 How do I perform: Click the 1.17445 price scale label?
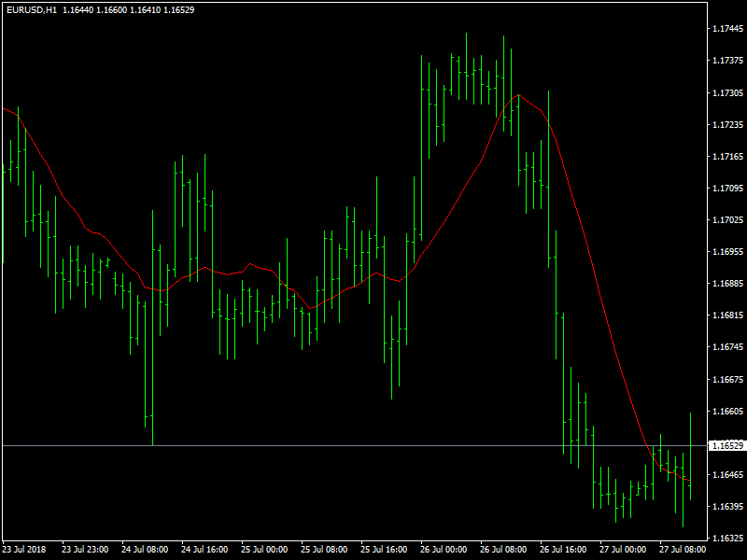727,29
